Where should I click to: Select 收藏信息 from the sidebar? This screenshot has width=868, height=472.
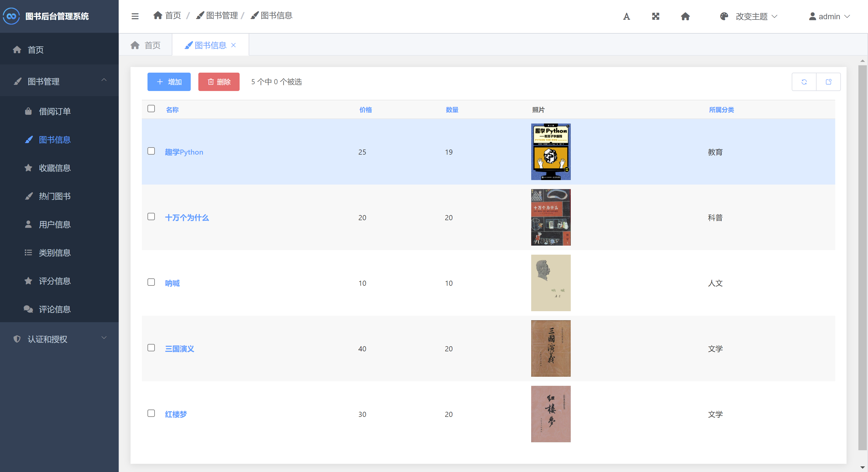[x=55, y=168]
